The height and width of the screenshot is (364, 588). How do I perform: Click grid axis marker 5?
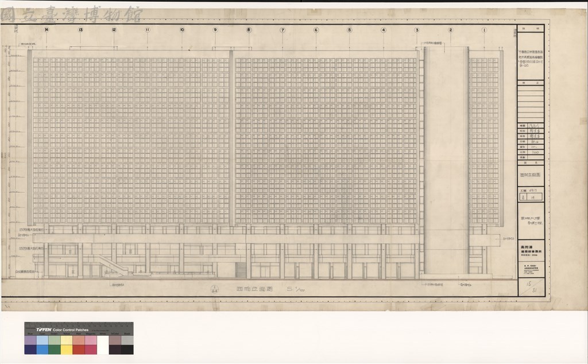coord(350,30)
